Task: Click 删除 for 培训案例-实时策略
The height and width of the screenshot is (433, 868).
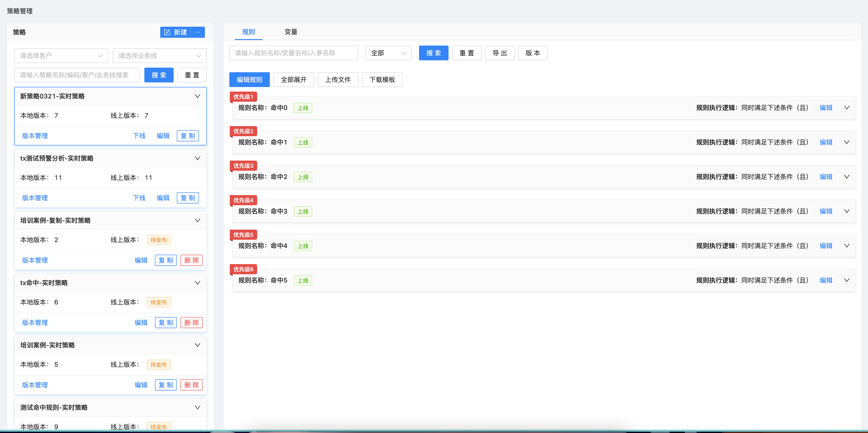Action: tap(191, 385)
